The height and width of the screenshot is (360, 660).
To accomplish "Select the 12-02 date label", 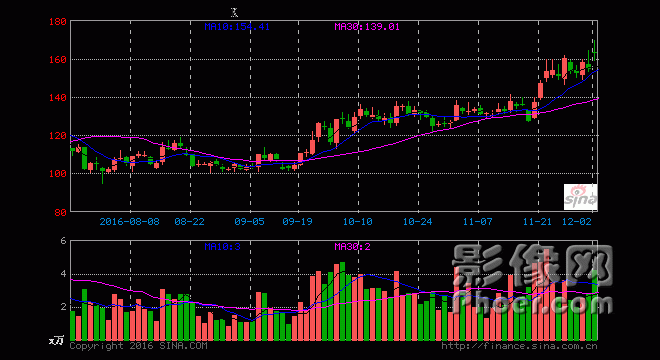I will (577, 222).
